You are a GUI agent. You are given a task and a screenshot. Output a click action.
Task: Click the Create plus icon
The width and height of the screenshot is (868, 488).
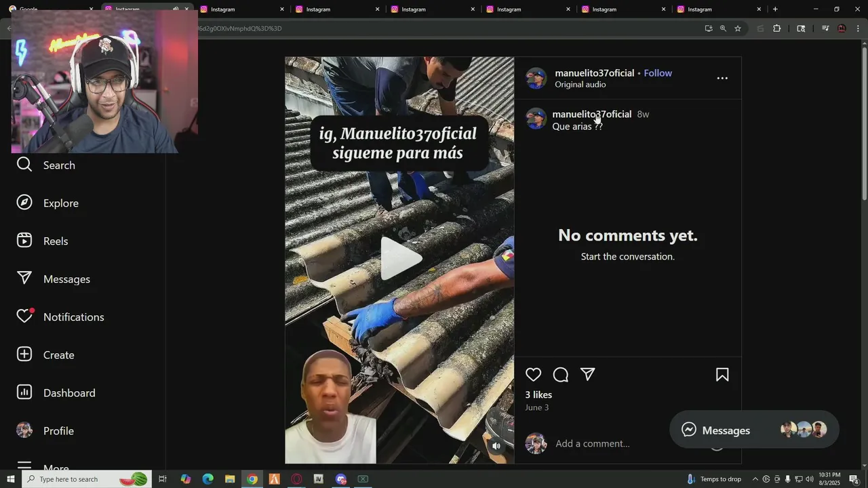[24, 354]
